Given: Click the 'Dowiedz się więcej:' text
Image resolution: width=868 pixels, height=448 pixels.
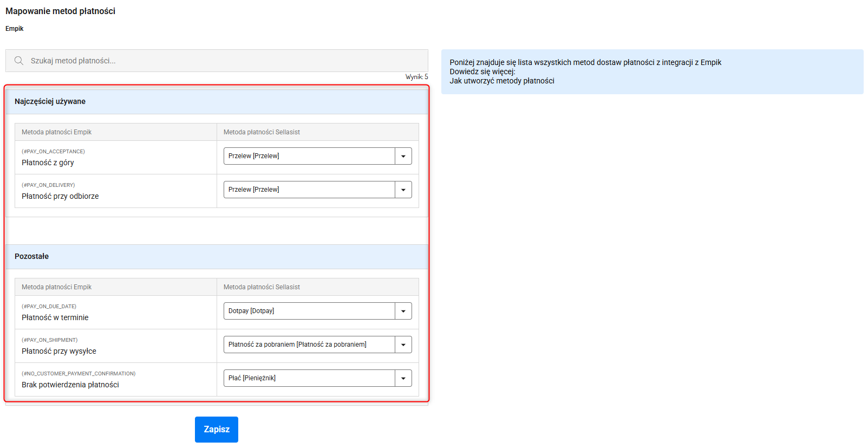Looking at the screenshot, I should click(x=482, y=72).
